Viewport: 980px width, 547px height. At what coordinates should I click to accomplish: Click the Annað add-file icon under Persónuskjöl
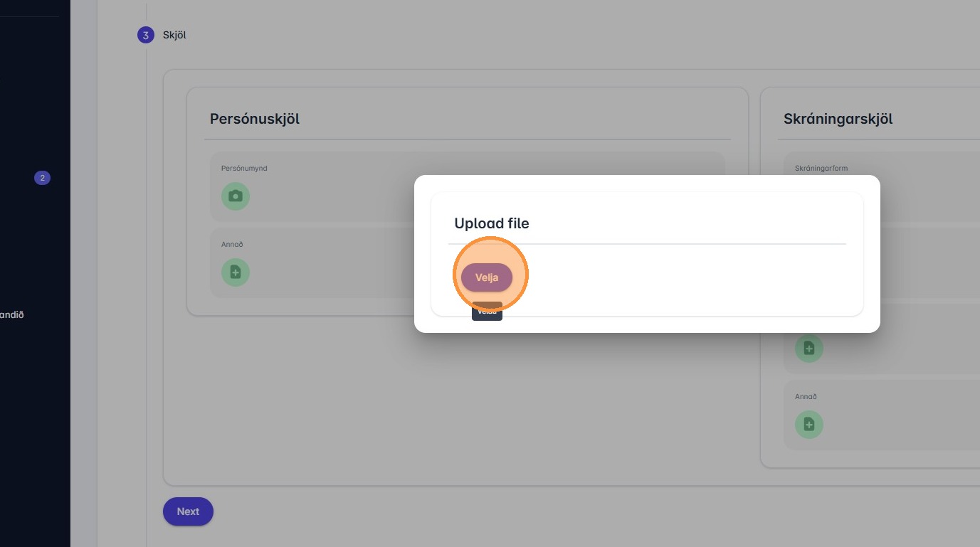click(236, 272)
